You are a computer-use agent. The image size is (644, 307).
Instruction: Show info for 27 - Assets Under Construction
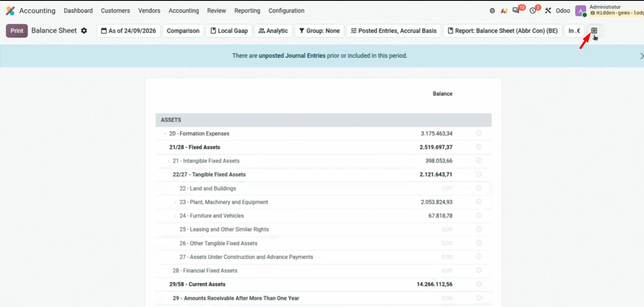(x=479, y=257)
